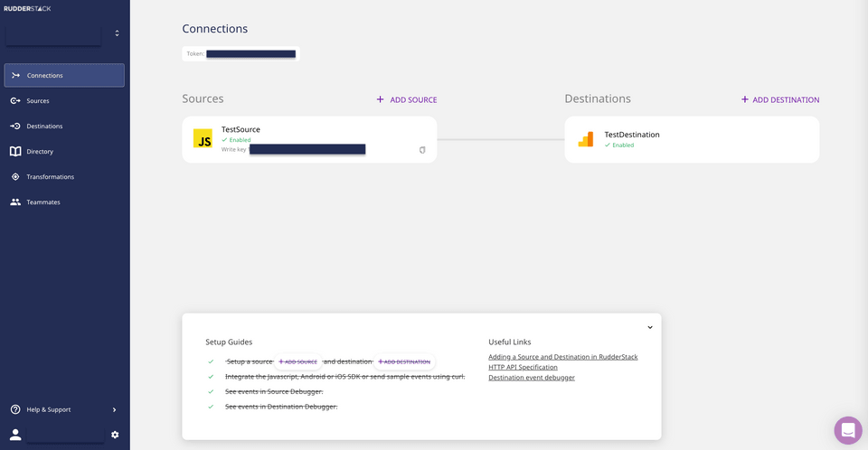
Task: Click the ADD DESTINATION button
Action: point(780,99)
